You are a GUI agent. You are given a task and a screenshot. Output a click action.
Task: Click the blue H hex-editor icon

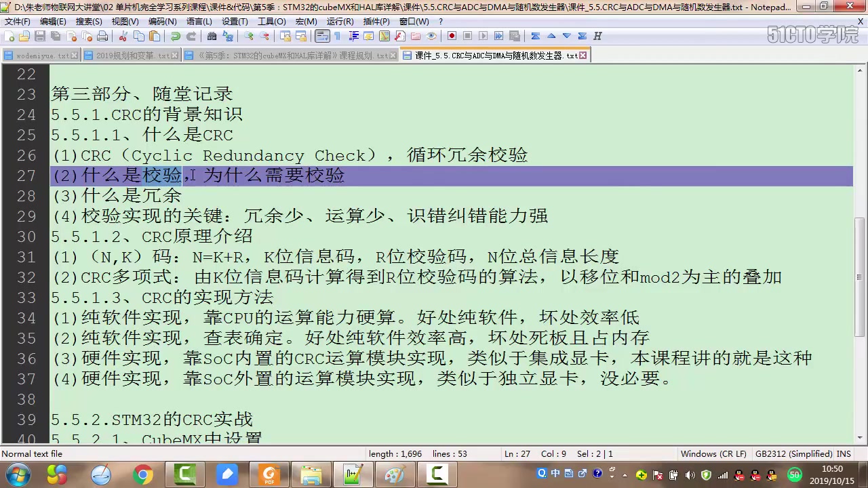(x=597, y=36)
